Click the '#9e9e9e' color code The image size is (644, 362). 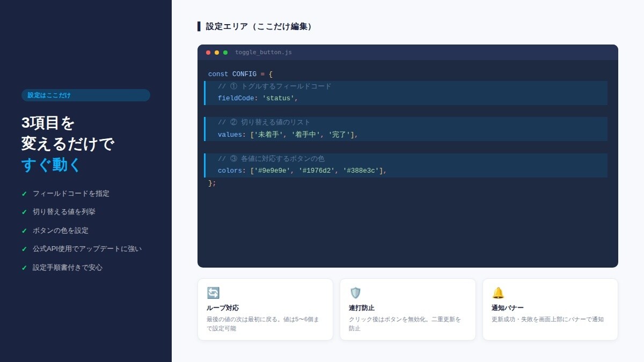(272, 171)
